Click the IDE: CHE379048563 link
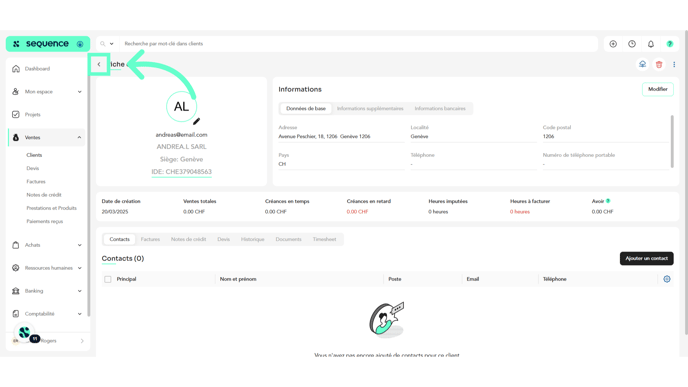Image resolution: width=688 pixels, height=387 pixels. click(181, 172)
